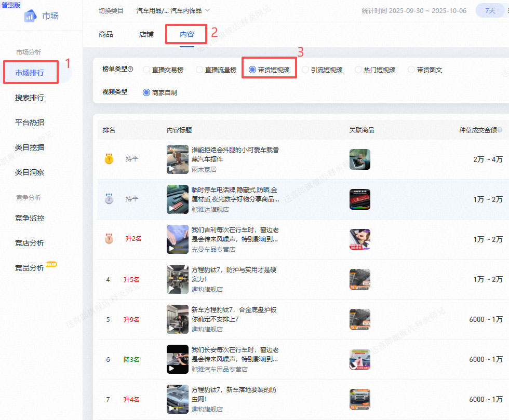The height and width of the screenshot is (420, 509).
Task: Play the 我们吉利每次在行车时 video thumbnail
Action: pos(178,239)
